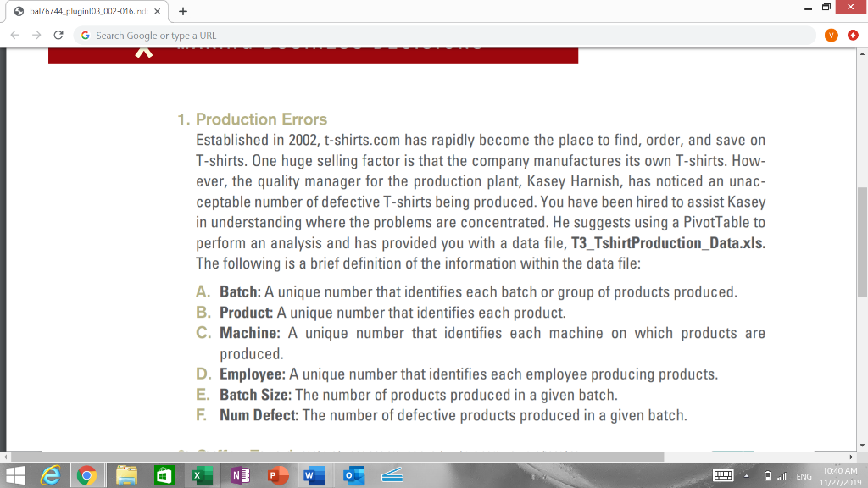
Task: Launch OneNote from the taskbar
Action: pyautogui.click(x=240, y=475)
